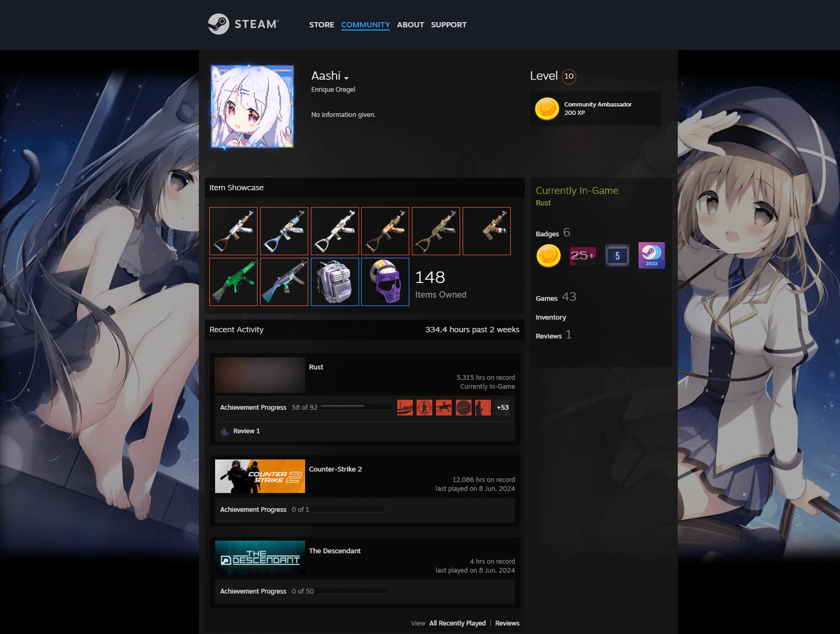Open the Inventory link in sidebar

(x=551, y=318)
